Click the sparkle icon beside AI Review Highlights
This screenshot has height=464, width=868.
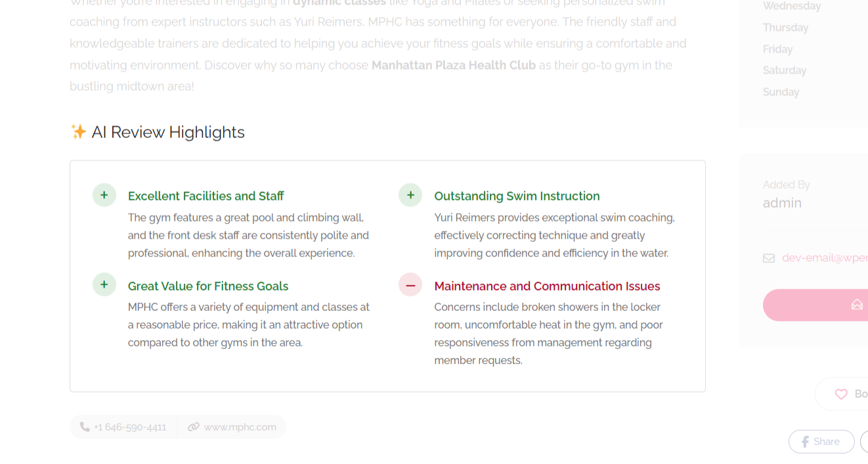[78, 132]
